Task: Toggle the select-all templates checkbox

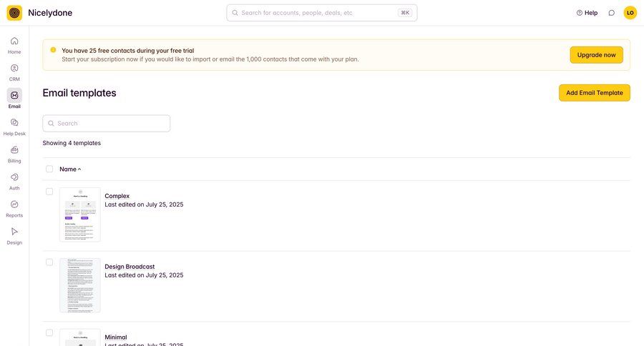Action: click(x=49, y=169)
